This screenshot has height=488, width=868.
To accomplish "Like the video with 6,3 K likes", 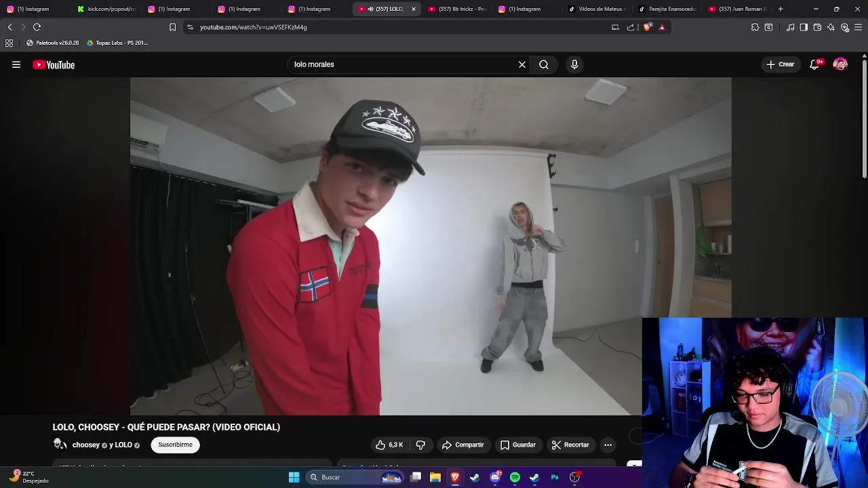I will click(389, 445).
